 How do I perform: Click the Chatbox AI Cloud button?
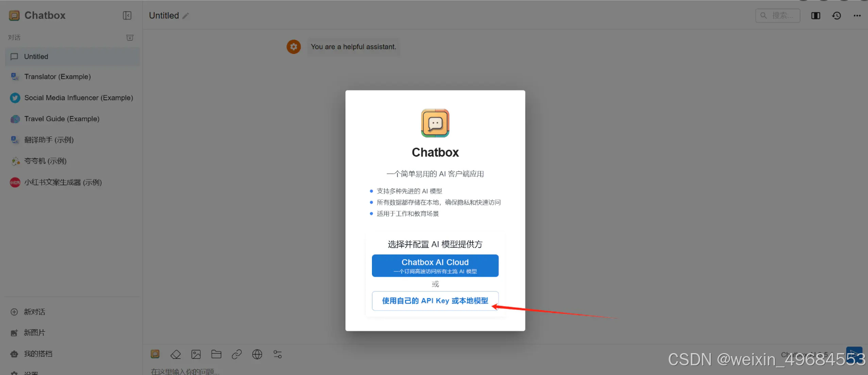click(435, 266)
